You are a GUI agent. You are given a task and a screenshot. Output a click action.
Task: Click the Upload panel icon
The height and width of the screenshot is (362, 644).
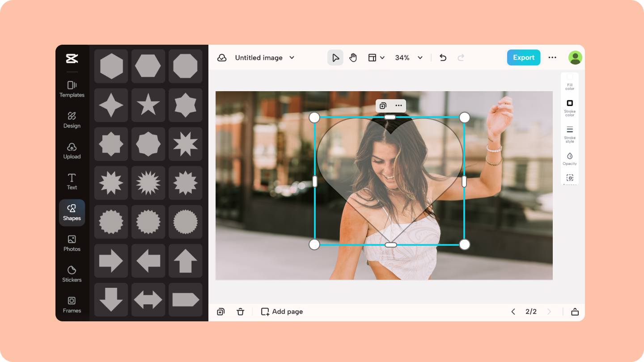pyautogui.click(x=72, y=151)
